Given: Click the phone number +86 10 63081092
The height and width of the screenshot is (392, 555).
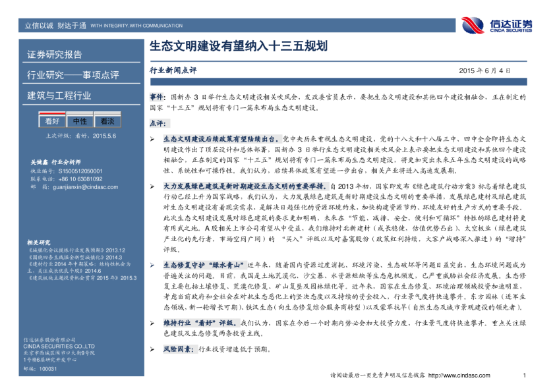Looking at the screenshot, I should [80, 179].
